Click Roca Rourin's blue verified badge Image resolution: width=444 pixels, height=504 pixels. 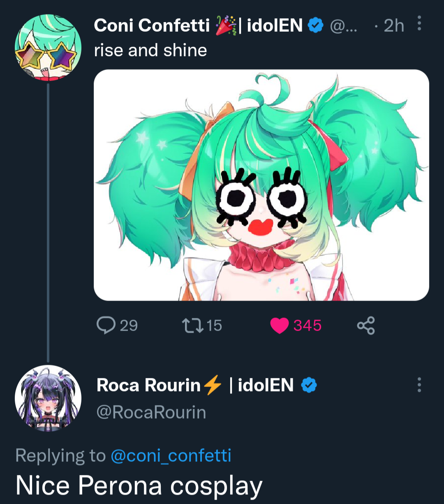tap(309, 385)
